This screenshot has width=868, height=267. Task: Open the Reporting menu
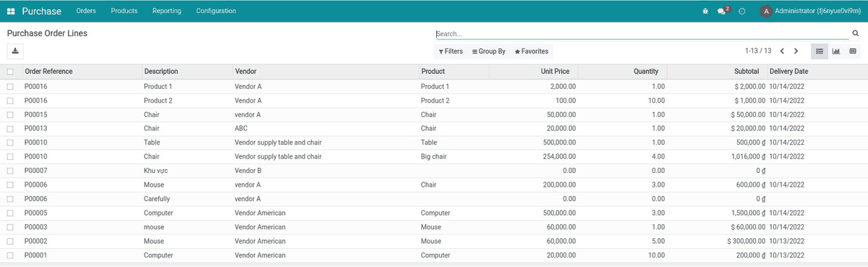point(167,11)
